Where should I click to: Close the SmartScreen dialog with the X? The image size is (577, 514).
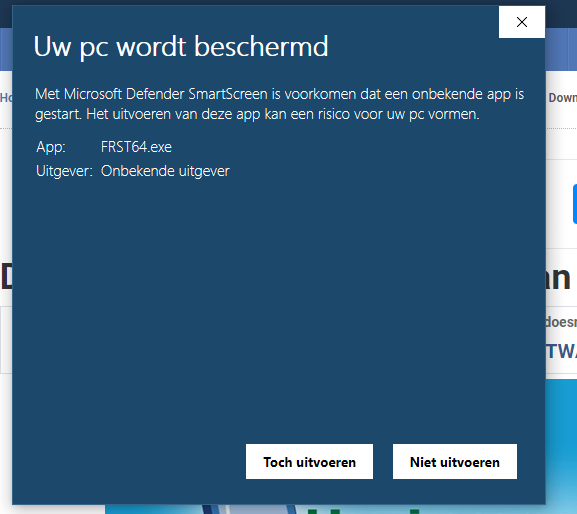click(521, 22)
